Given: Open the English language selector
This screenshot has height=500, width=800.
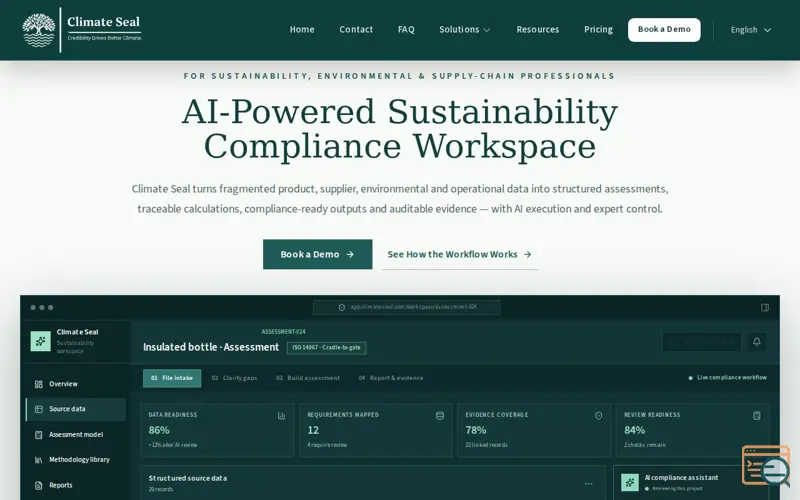Looking at the screenshot, I should tap(751, 30).
